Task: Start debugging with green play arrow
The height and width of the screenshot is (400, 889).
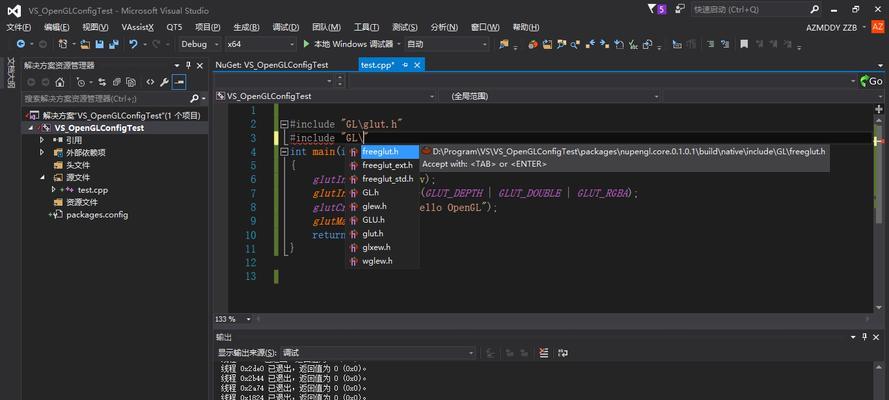Action: point(306,44)
